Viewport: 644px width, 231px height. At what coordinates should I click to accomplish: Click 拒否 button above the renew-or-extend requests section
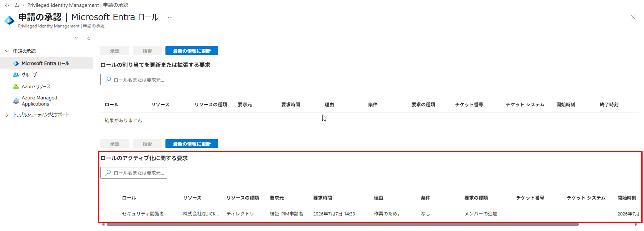(147, 51)
